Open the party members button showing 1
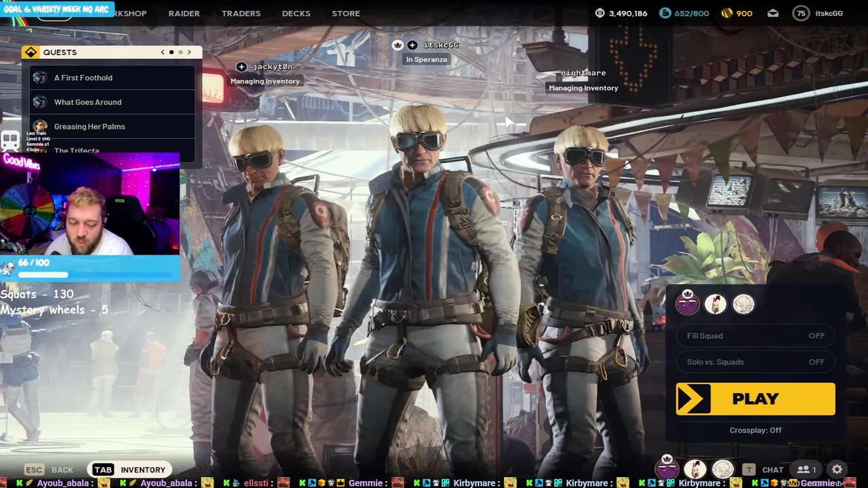 tap(806, 470)
